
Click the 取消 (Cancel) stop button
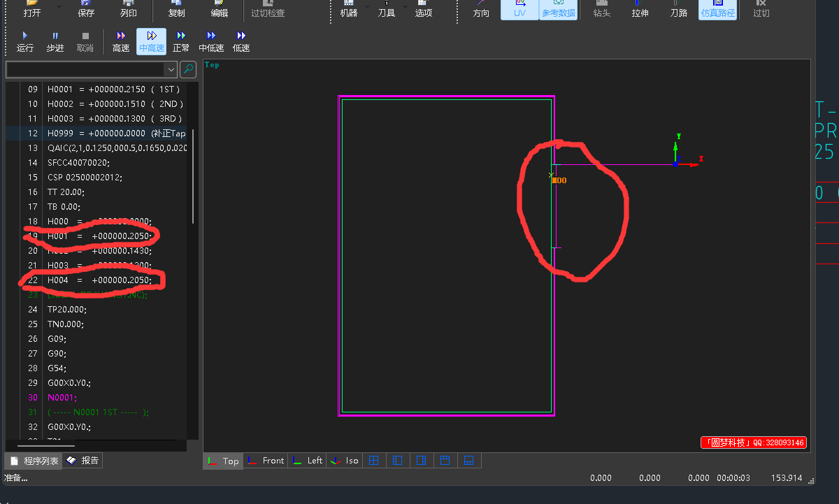click(85, 42)
